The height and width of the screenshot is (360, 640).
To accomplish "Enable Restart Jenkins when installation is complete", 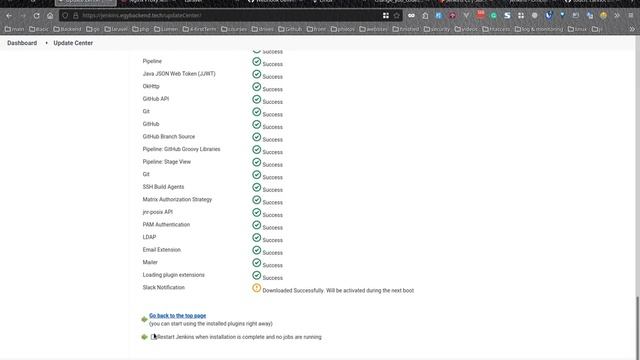I will (x=153, y=337).
